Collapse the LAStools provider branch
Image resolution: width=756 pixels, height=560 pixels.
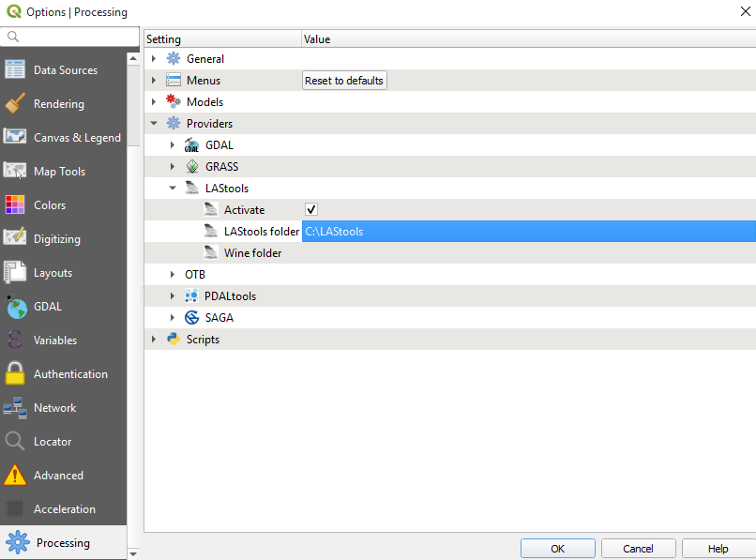pyautogui.click(x=172, y=188)
